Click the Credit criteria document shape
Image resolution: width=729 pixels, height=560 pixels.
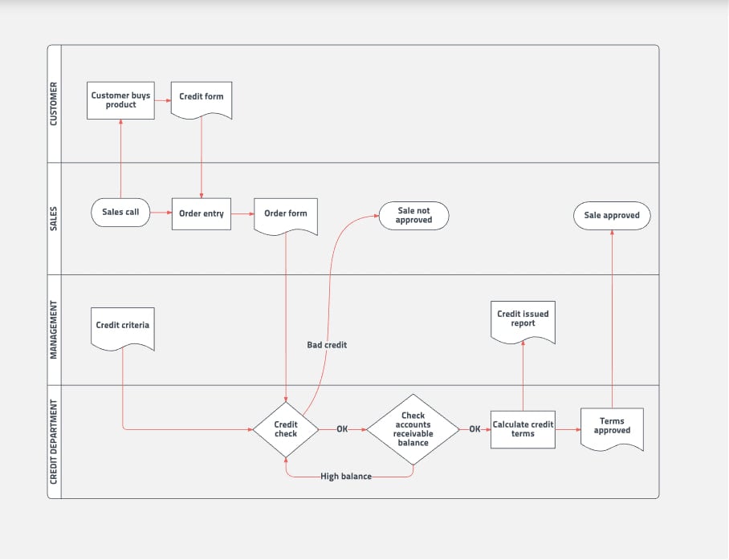pos(122,327)
